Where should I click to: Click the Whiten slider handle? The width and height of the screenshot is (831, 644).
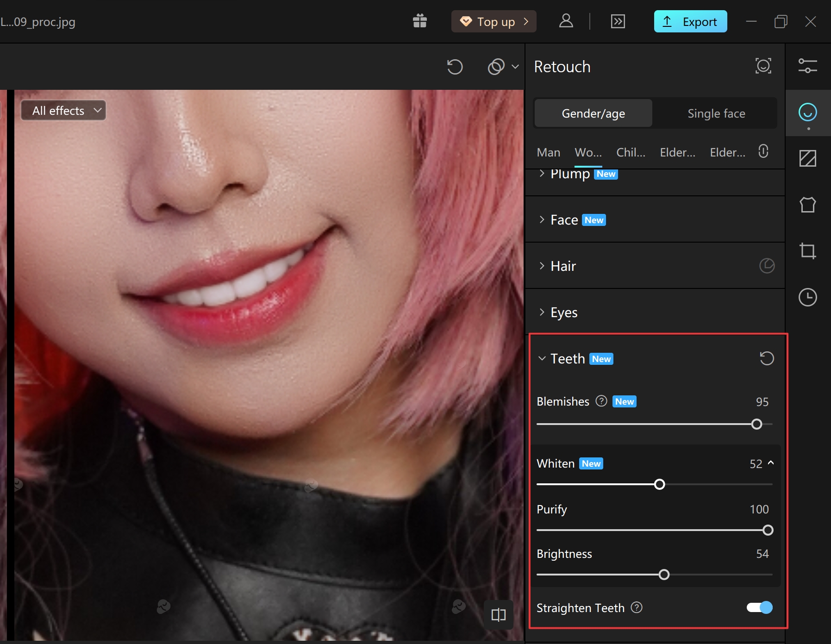pos(659,484)
